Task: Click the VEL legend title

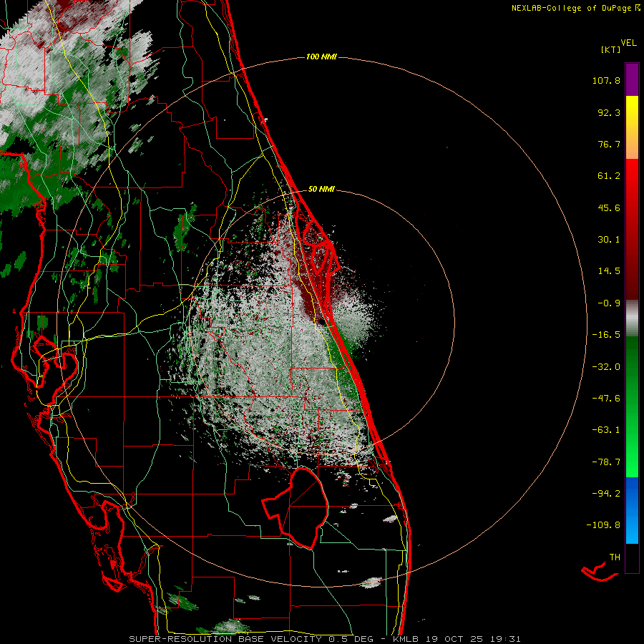Action: click(x=629, y=43)
